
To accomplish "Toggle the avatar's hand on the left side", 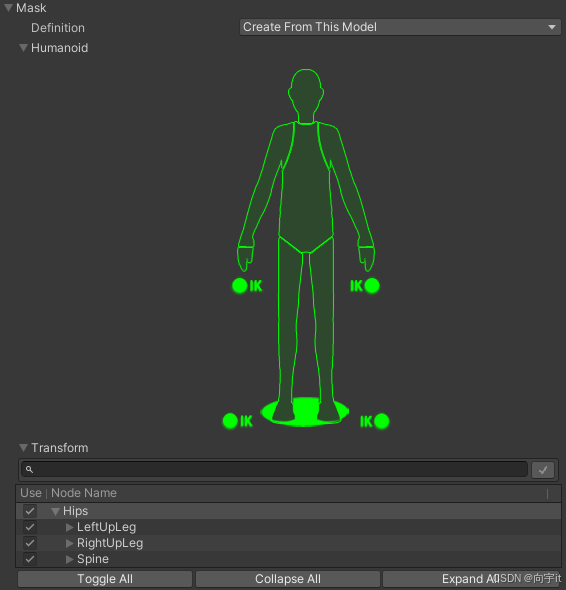I will 245,259.
